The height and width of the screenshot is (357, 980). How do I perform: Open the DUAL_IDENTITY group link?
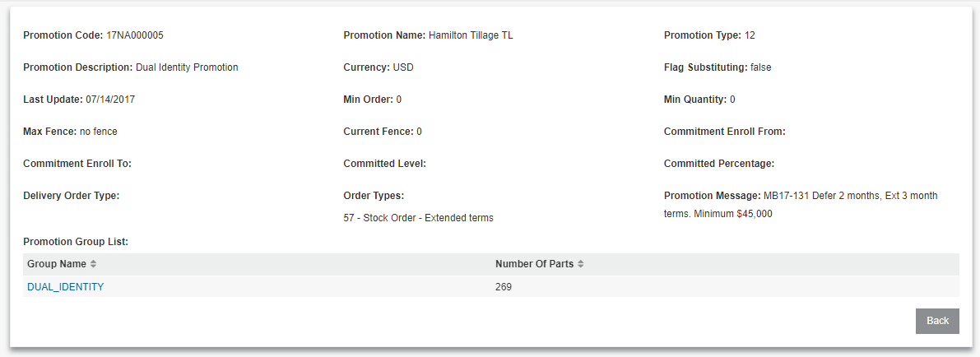(x=66, y=287)
